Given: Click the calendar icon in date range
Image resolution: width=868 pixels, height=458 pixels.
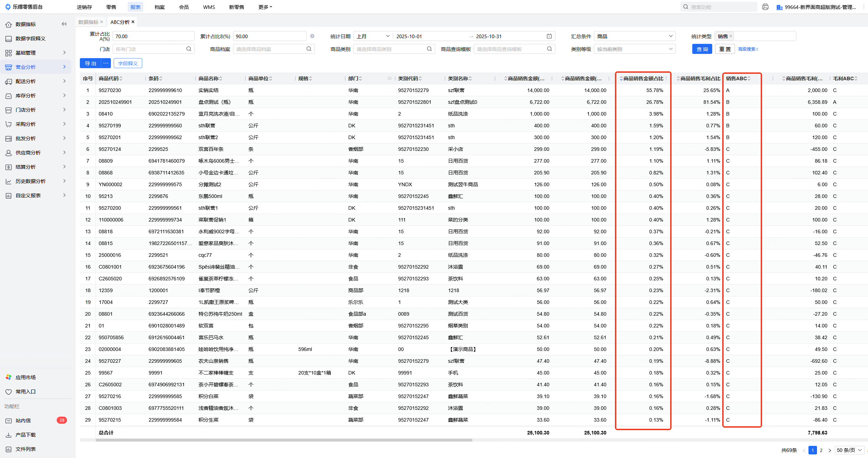Looking at the screenshot, I should [x=549, y=36].
